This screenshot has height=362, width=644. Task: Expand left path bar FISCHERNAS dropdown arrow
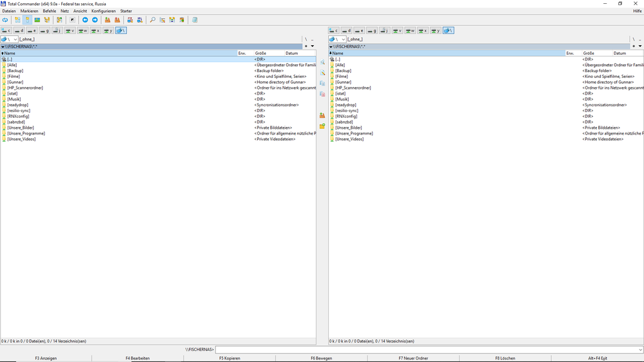[3, 46]
